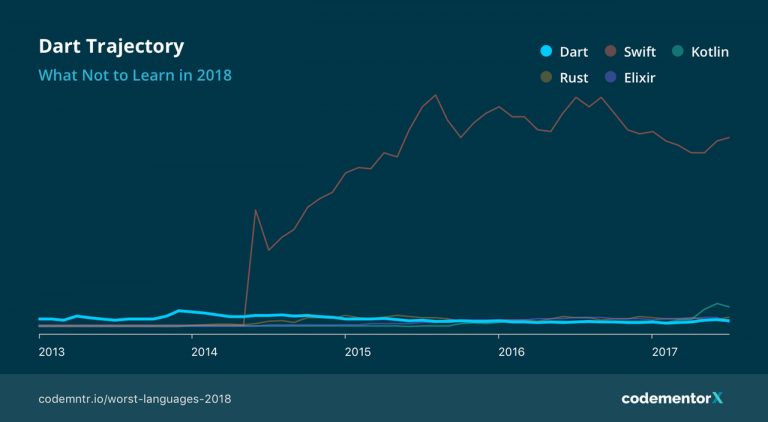768x422 pixels.
Task: Click the 2014 axis label
Action: point(204,352)
